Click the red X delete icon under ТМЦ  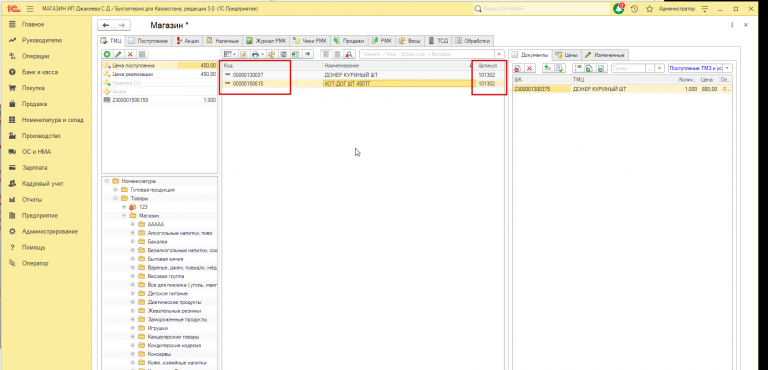pyautogui.click(x=130, y=54)
